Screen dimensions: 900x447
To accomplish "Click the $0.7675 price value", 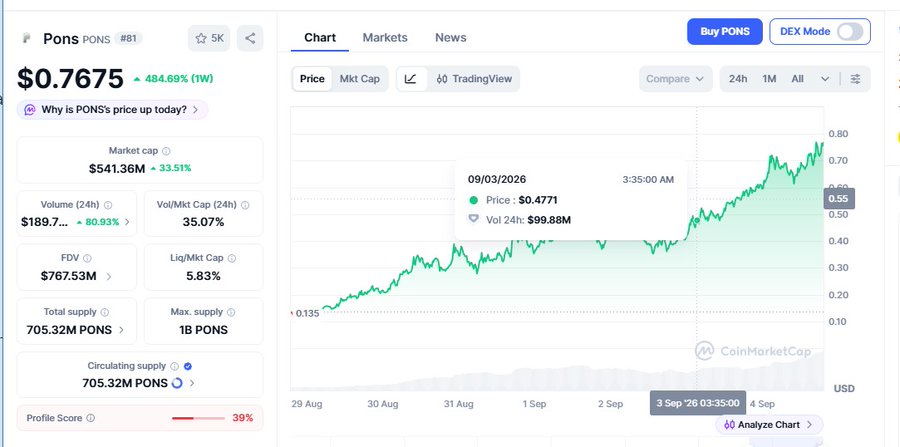I will tap(70, 79).
